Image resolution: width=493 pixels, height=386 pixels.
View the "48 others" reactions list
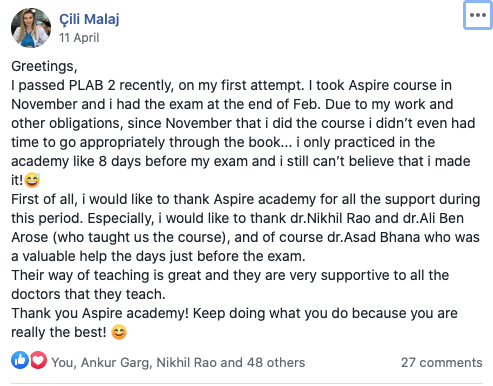276,362
